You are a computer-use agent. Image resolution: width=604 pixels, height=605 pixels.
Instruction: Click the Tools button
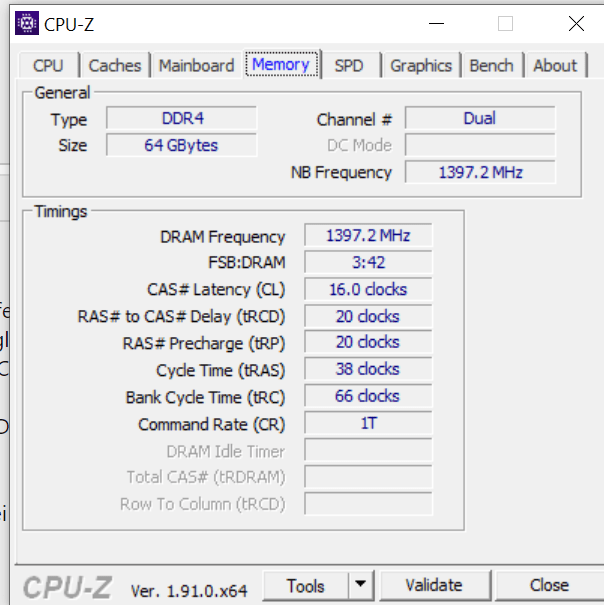point(306,586)
